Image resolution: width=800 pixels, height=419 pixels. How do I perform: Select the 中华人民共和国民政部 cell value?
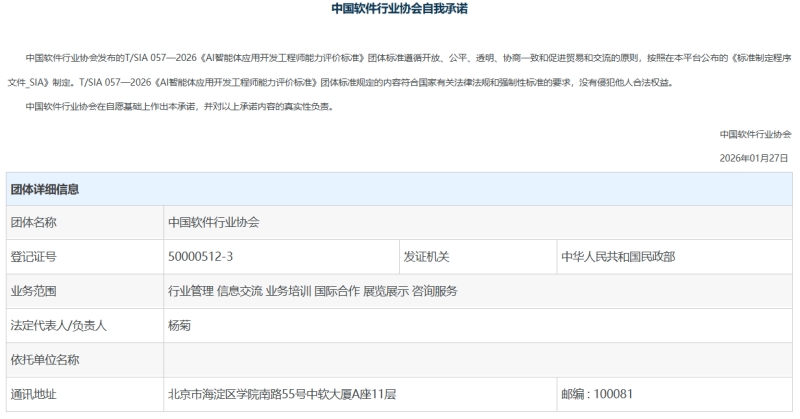click(x=617, y=257)
